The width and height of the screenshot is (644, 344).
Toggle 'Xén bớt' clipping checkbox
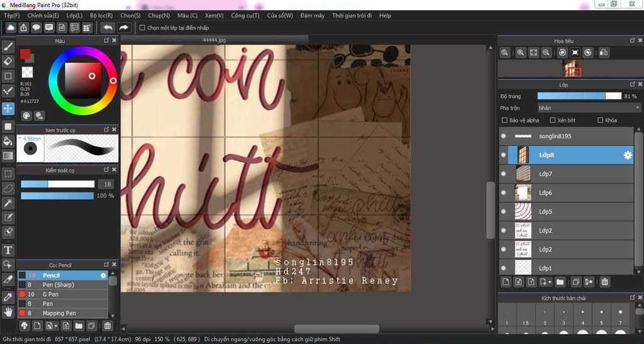click(552, 120)
